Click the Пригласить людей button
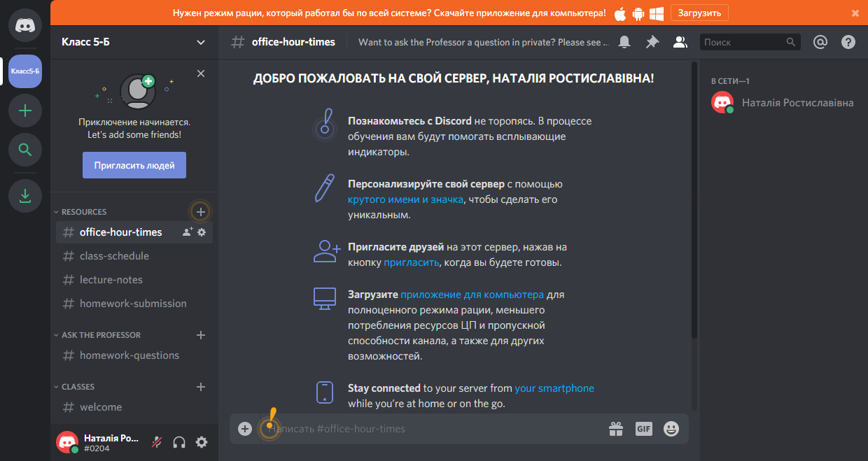 tap(134, 166)
